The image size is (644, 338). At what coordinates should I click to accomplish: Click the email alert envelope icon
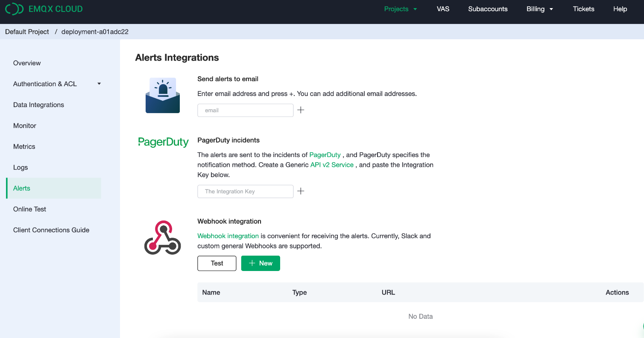pos(163,95)
